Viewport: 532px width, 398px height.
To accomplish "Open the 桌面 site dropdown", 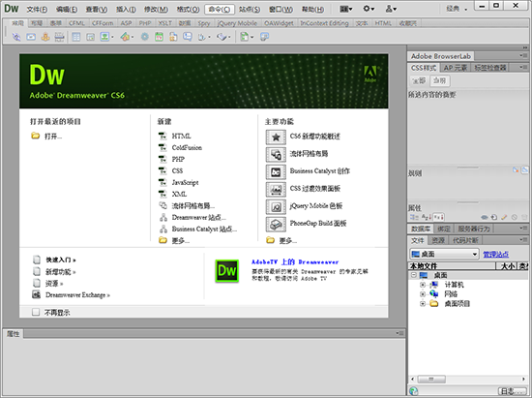I will [x=444, y=254].
